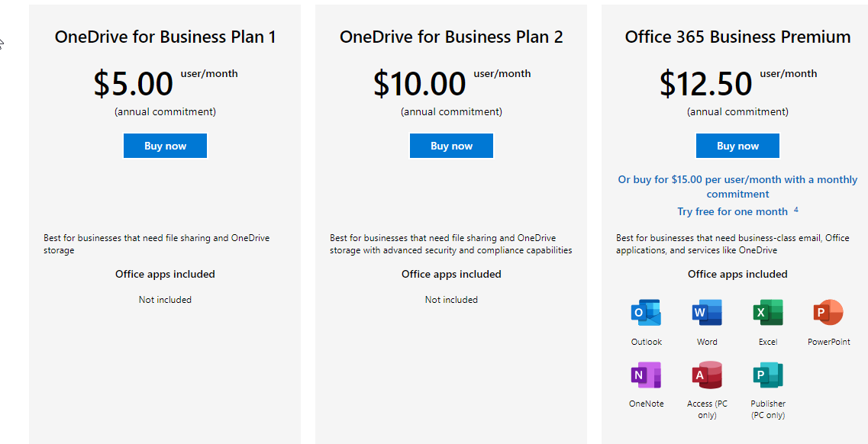Click the OneDrive for Business Plan 1 heading
Screen dimensions: 868x444
pos(165,37)
